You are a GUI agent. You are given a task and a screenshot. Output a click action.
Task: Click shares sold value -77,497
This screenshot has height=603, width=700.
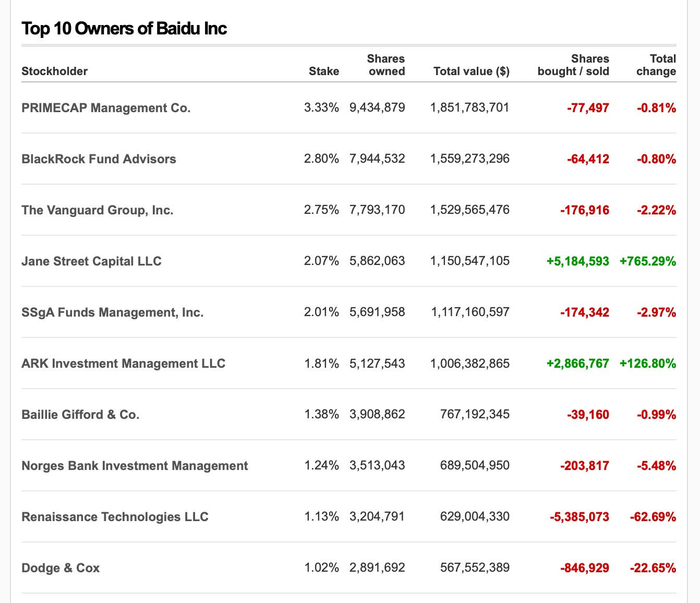click(588, 108)
